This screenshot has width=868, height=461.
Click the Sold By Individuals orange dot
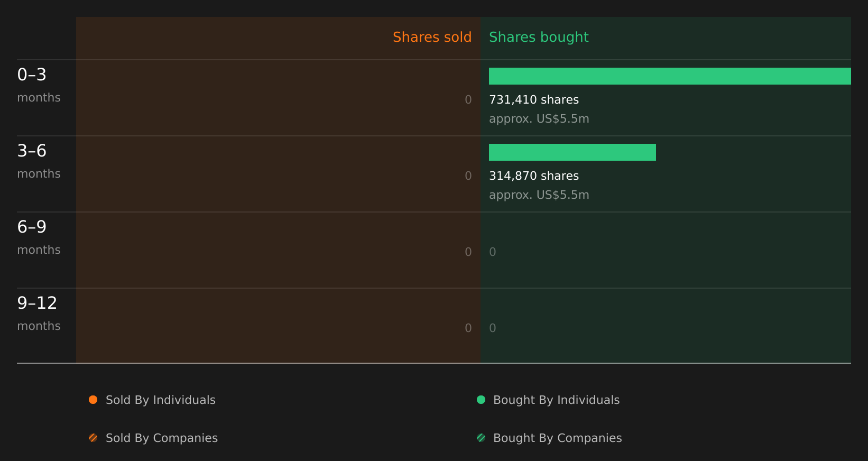coord(93,400)
